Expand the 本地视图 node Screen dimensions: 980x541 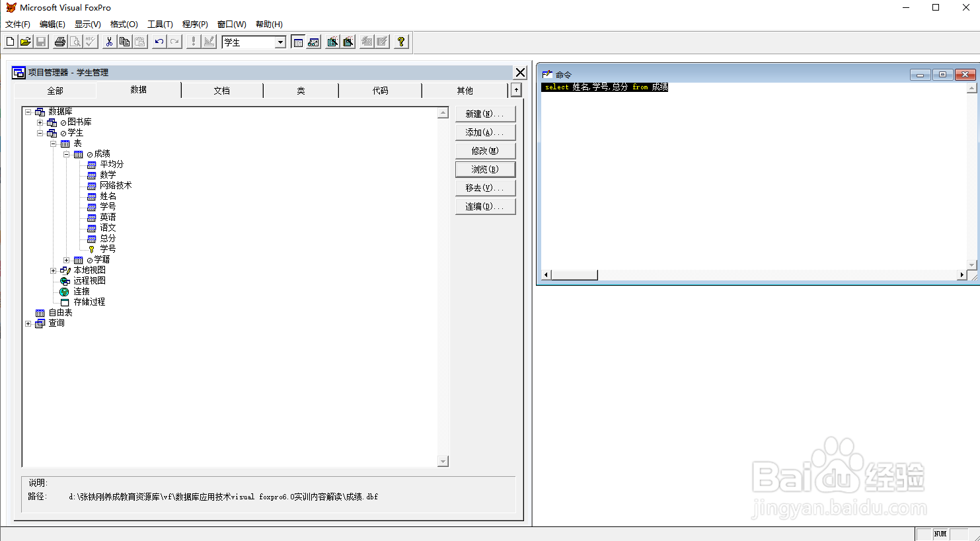53,270
